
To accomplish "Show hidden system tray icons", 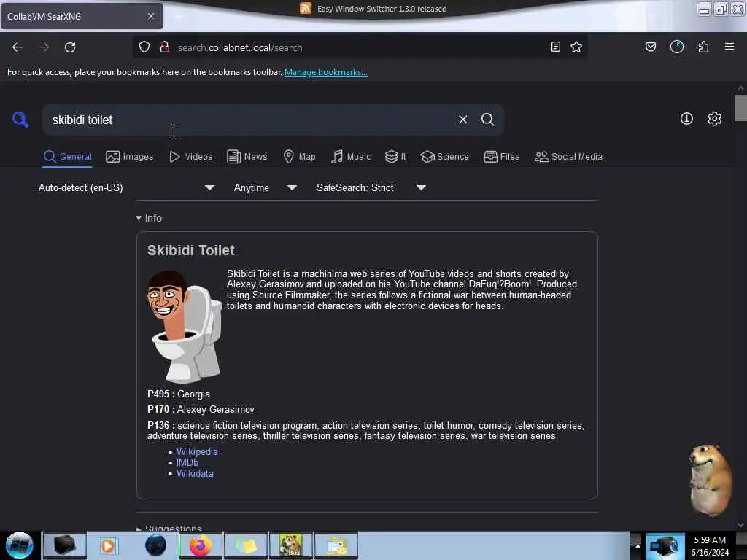I will pyautogui.click(x=638, y=546).
